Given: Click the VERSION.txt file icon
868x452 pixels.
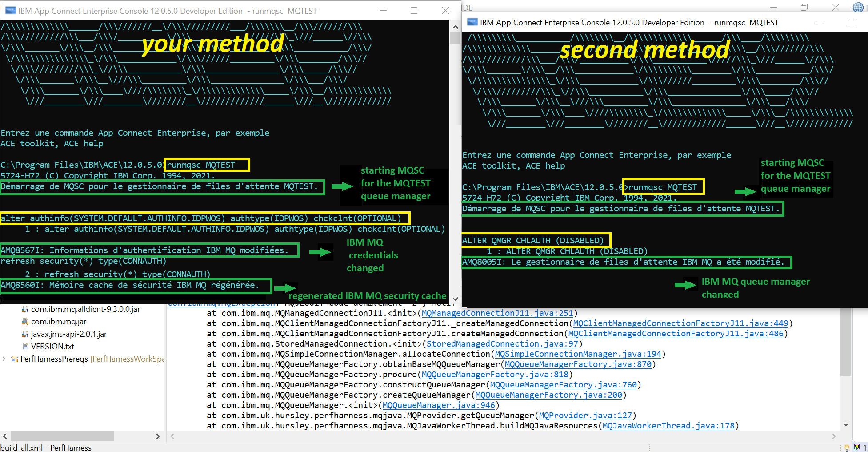Looking at the screenshot, I should pos(25,347).
